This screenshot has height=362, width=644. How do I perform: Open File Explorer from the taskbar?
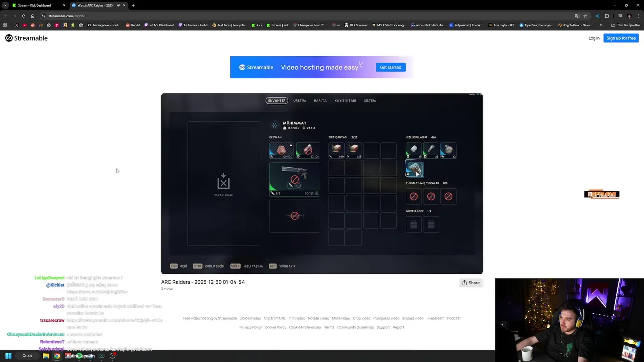pos(46,356)
